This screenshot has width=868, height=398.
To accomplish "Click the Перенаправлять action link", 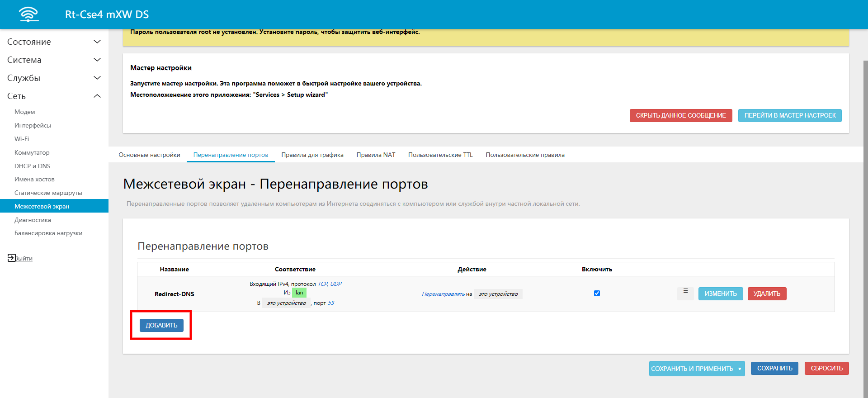I will pyautogui.click(x=443, y=294).
